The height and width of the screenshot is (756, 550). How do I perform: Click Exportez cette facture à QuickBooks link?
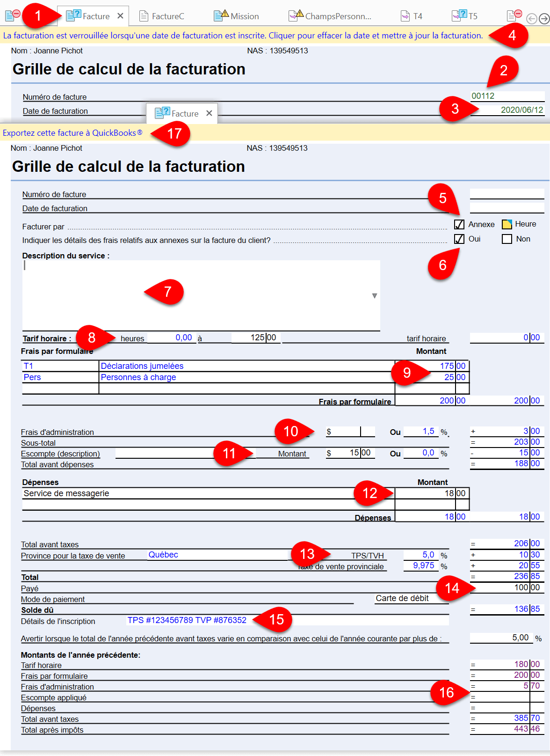[72, 133]
